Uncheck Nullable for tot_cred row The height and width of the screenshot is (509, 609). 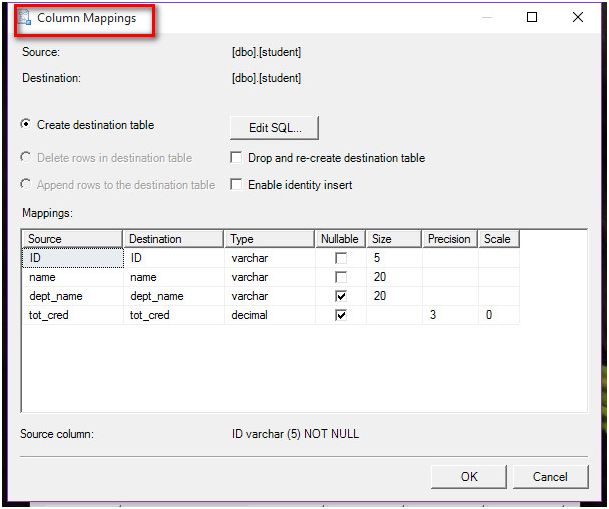click(341, 315)
